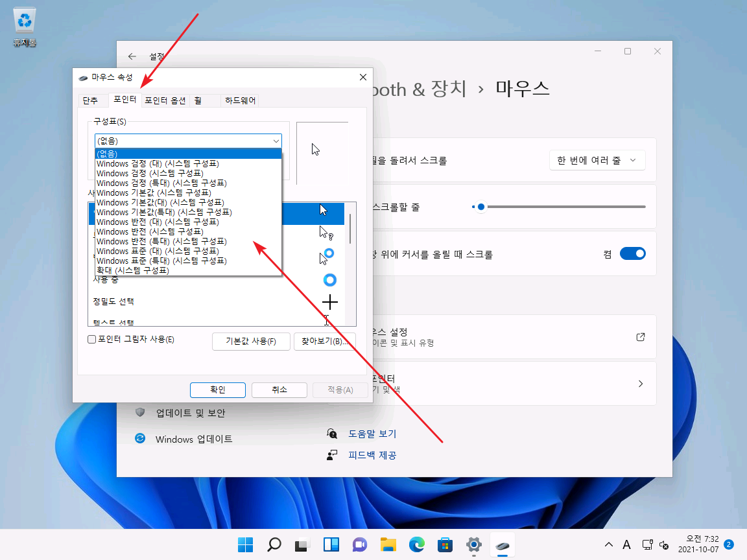Launch Microsoft Edge from taskbar
The width and height of the screenshot is (747, 560).
click(x=417, y=544)
